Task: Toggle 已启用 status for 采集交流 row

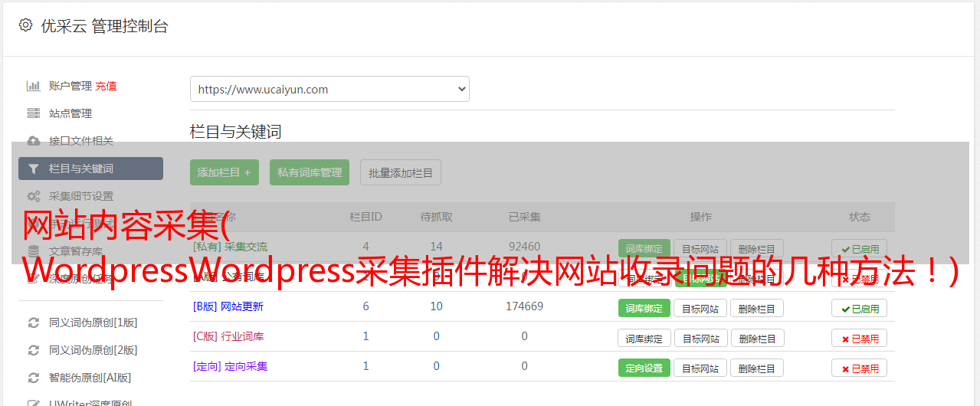Action: (859, 249)
